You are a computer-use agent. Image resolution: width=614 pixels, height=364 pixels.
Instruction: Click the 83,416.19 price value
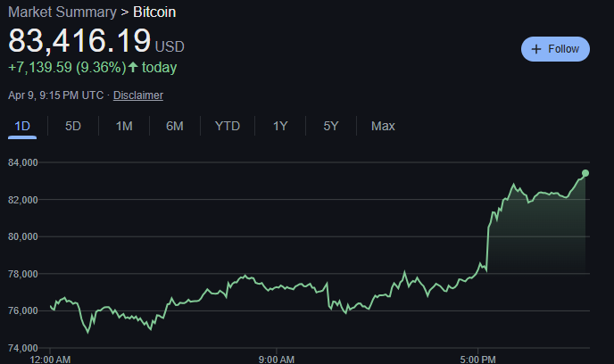(79, 40)
